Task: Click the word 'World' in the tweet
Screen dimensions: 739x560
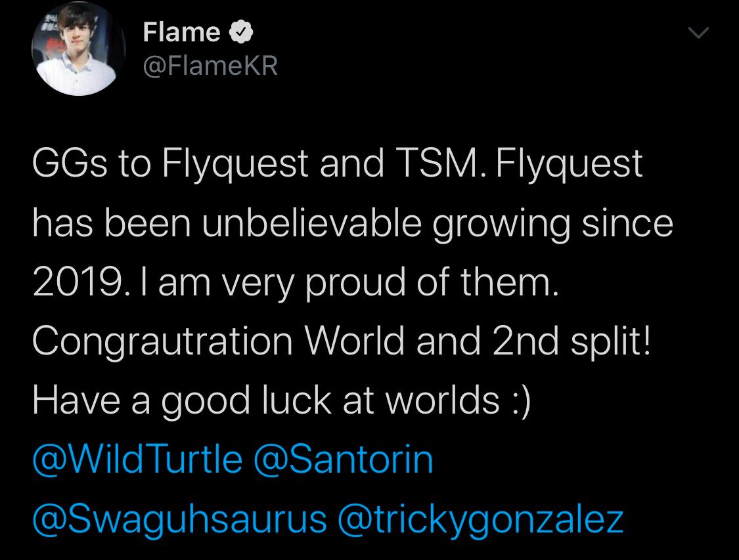Action: [x=355, y=341]
